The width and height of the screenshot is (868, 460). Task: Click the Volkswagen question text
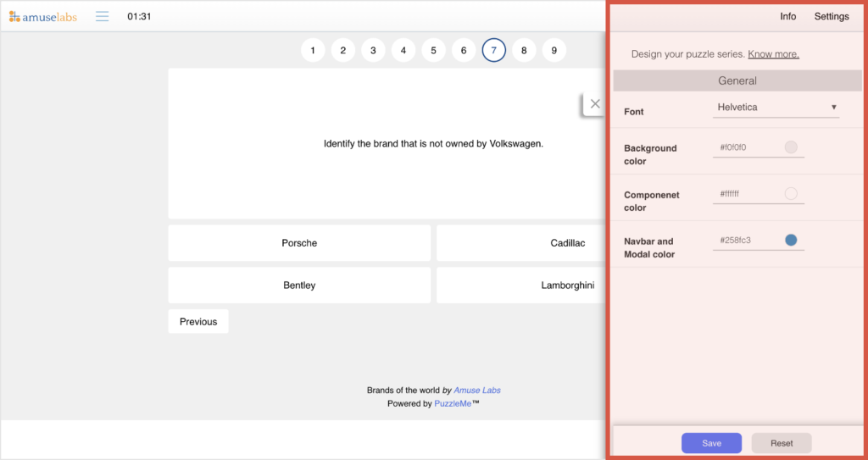(x=433, y=144)
